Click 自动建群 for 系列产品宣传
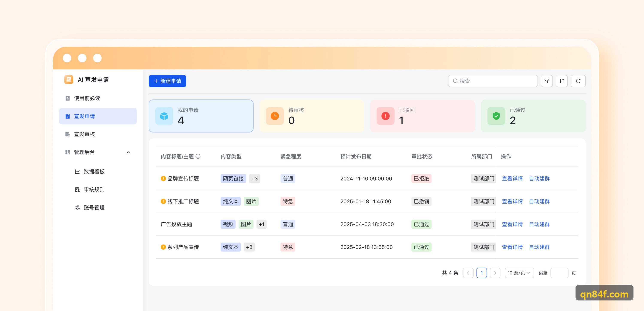 coord(539,247)
